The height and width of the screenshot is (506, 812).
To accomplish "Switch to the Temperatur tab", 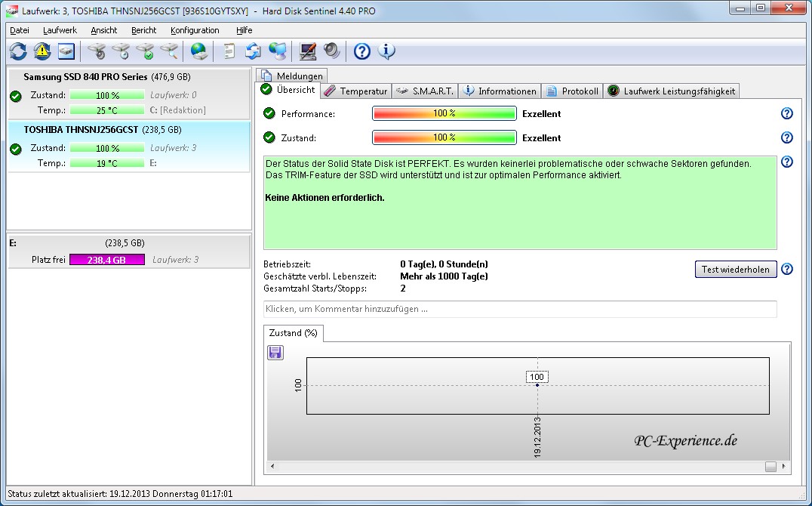I will coord(355,91).
